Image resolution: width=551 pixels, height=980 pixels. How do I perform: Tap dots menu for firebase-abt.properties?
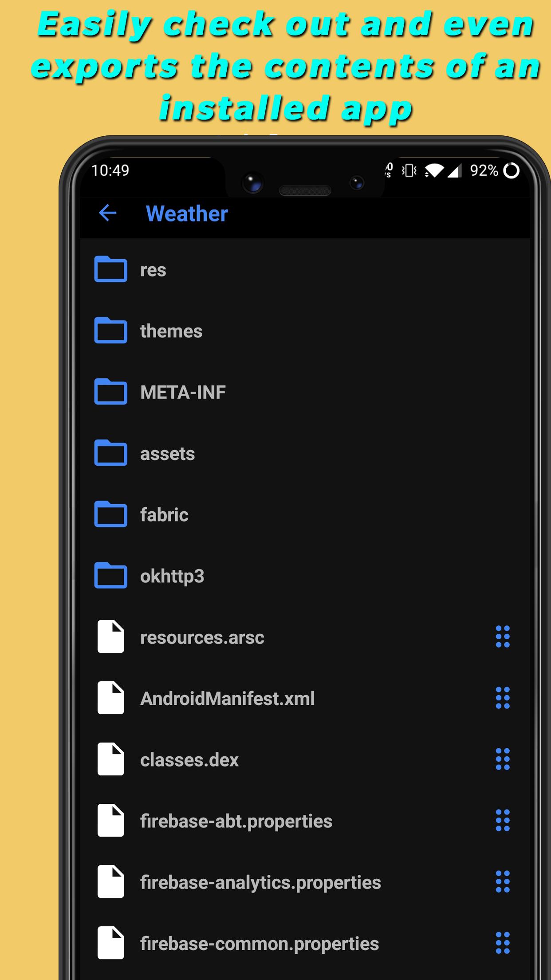[502, 821]
